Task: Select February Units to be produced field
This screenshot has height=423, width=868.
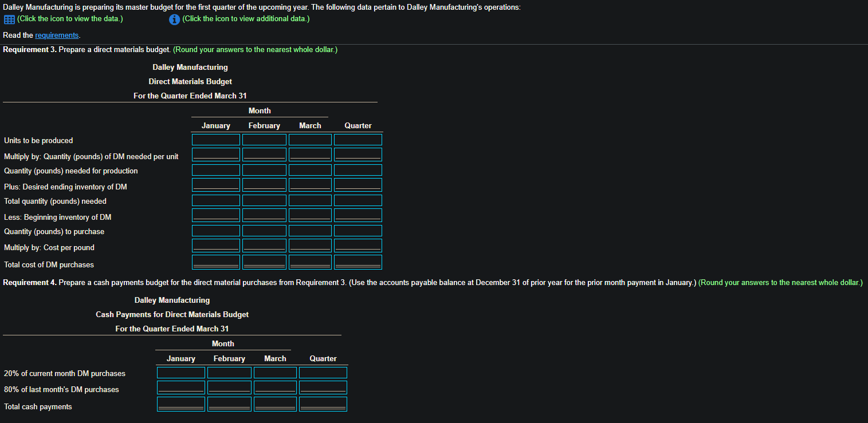Action: pyautogui.click(x=264, y=140)
